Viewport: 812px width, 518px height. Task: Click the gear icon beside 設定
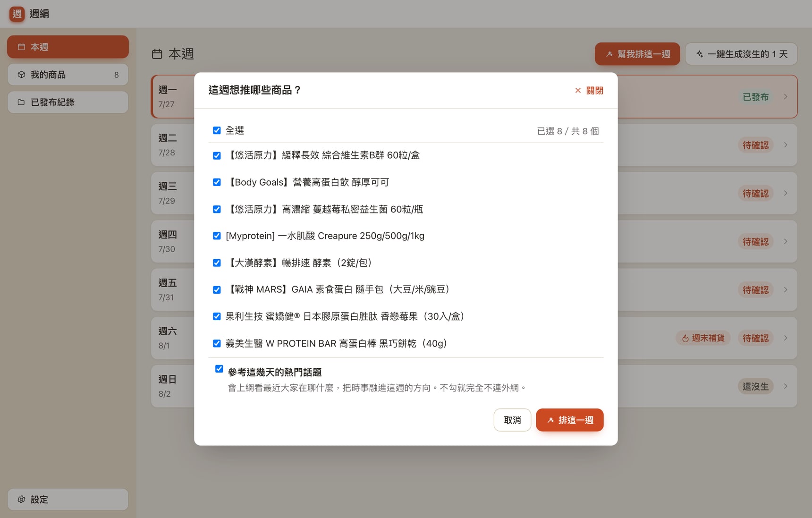point(21,499)
